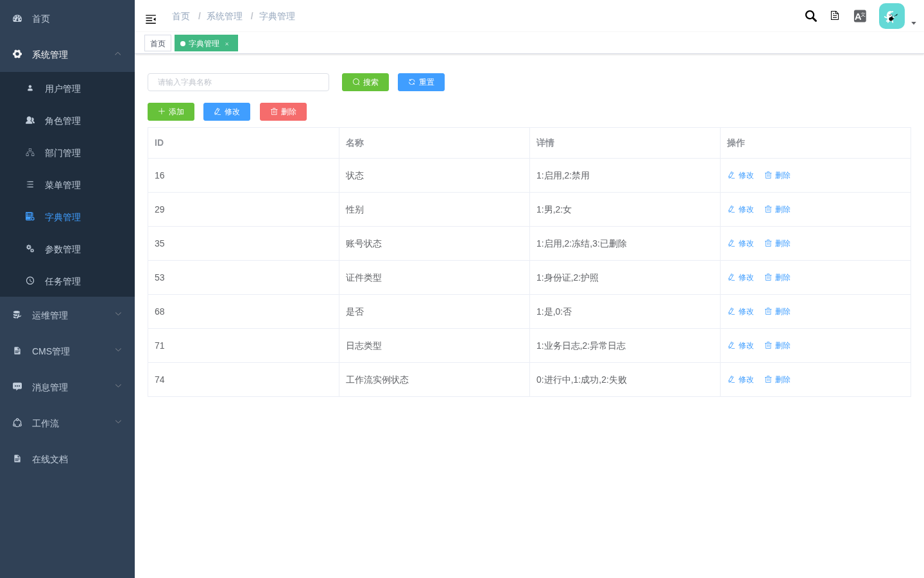Click green 添加 button

tap(171, 112)
